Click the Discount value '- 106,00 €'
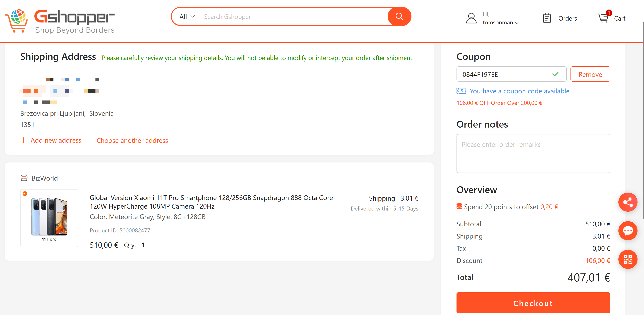Screen dimensions: 644x315 pyautogui.click(x=595, y=261)
